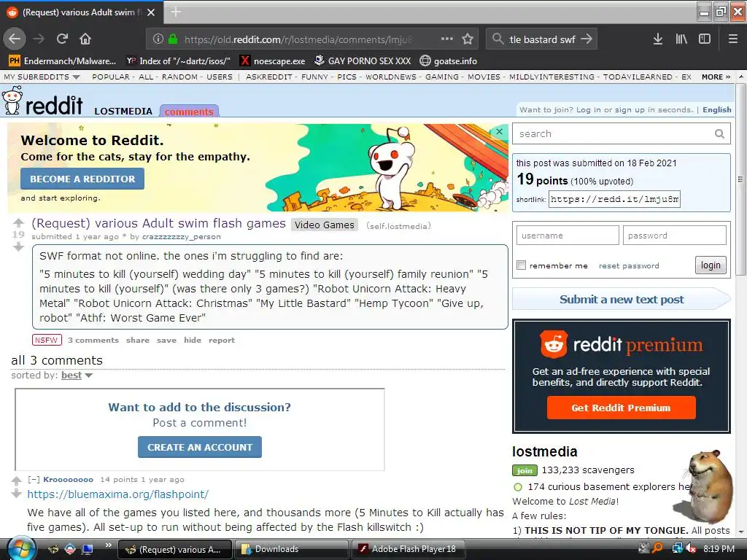Open the bluemaxima.org/flashpoint link

pos(117,494)
